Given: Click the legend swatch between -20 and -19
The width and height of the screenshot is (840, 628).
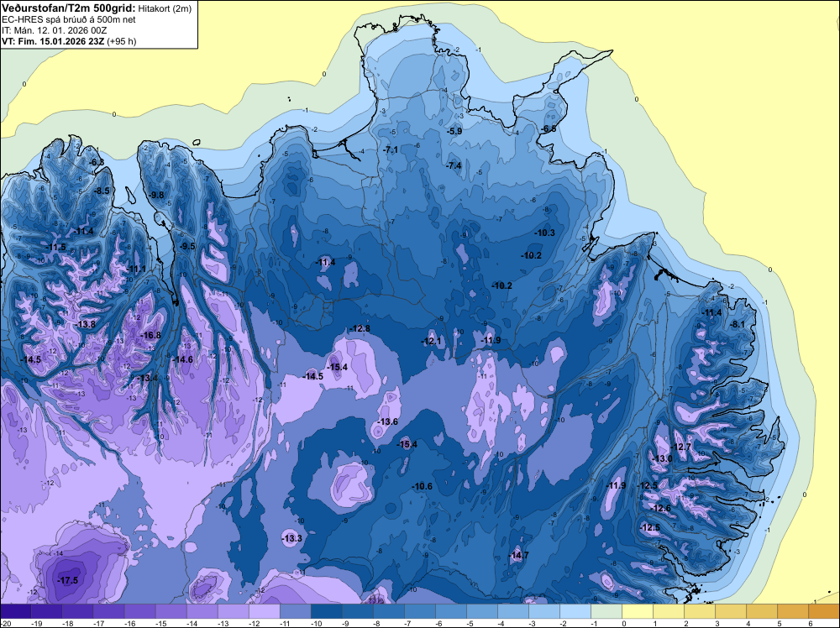Looking at the screenshot, I should (15, 611).
